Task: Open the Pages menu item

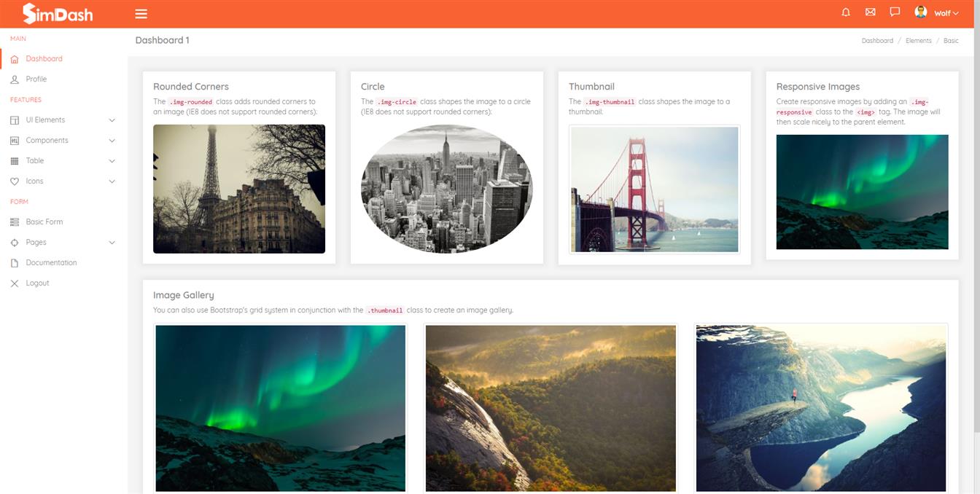Action: coord(36,243)
